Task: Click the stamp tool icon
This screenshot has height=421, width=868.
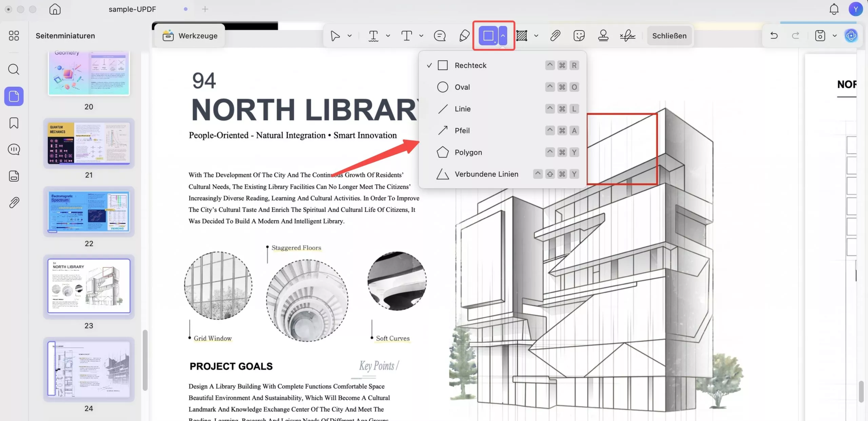Action: pyautogui.click(x=603, y=36)
